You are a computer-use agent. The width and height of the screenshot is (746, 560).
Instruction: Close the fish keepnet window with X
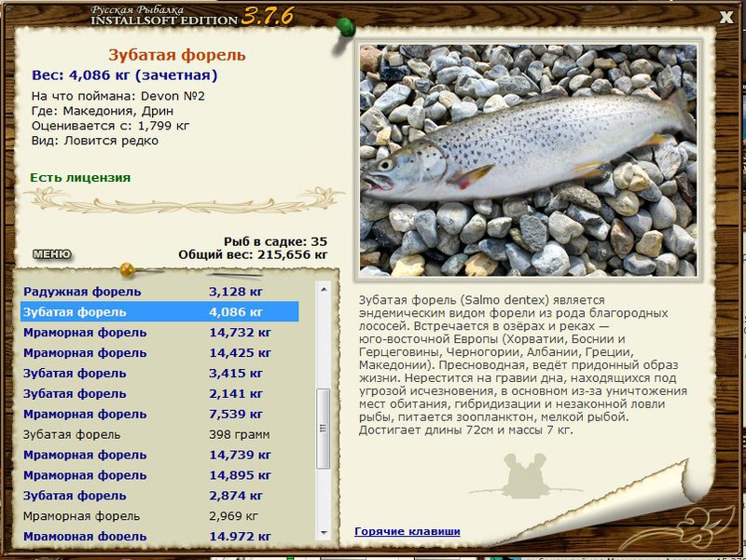point(726,17)
